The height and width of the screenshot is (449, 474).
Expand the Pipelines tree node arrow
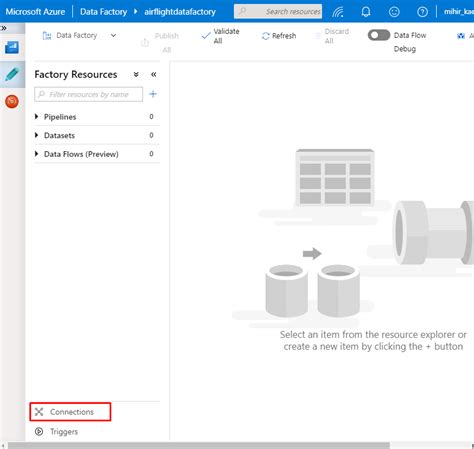pos(37,116)
